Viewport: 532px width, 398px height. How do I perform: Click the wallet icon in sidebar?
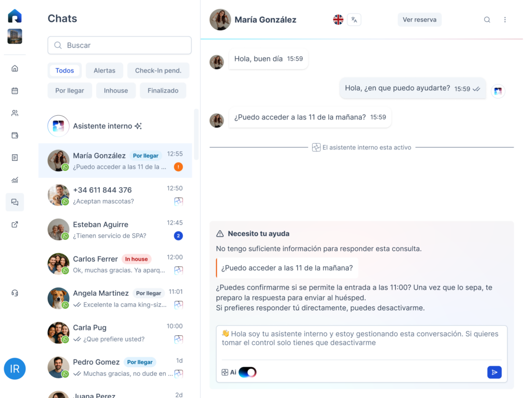point(15,135)
